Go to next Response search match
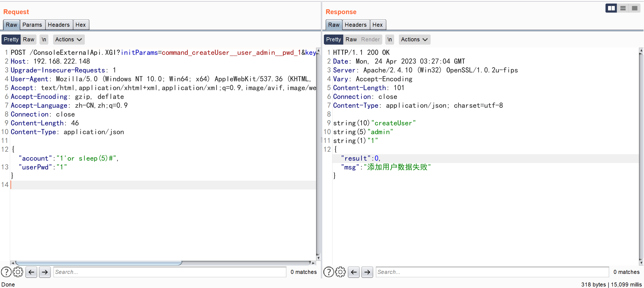Image resolution: width=644 pixels, height=288 pixels. coord(367,272)
